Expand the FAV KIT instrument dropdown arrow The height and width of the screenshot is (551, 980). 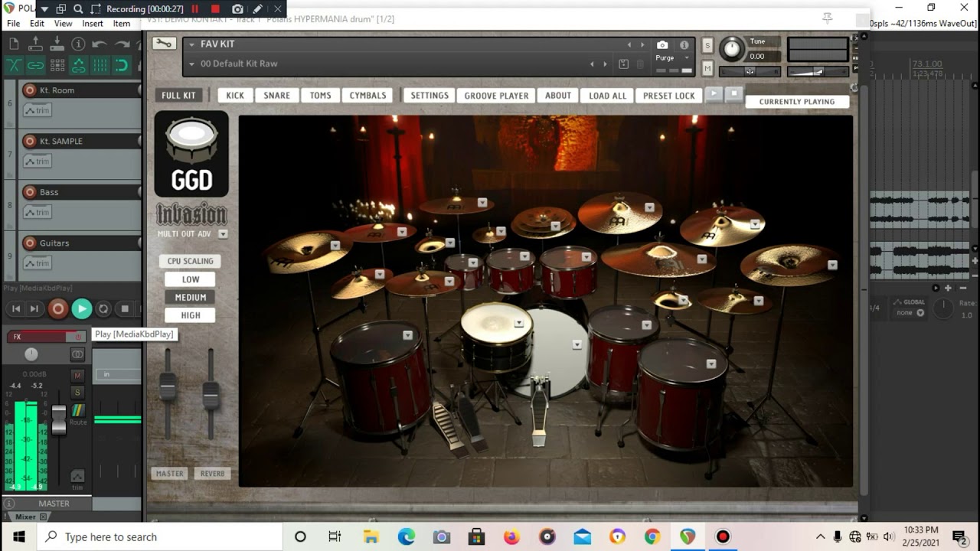pos(191,44)
